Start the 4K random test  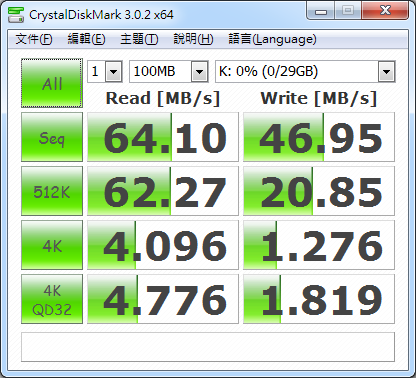52,245
